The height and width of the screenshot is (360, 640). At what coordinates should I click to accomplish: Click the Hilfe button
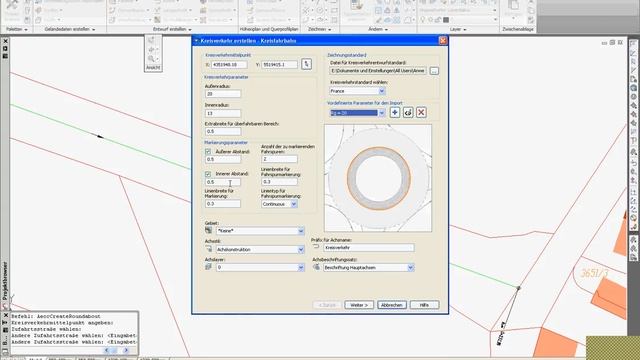(424, 305)
